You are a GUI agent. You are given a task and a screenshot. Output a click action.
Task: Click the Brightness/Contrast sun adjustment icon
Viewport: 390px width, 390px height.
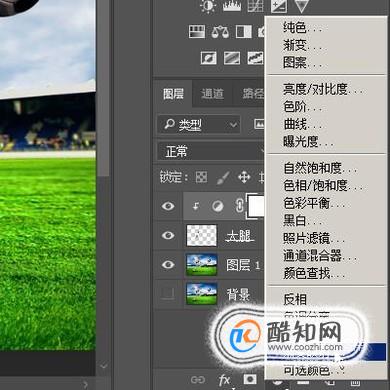208,6
